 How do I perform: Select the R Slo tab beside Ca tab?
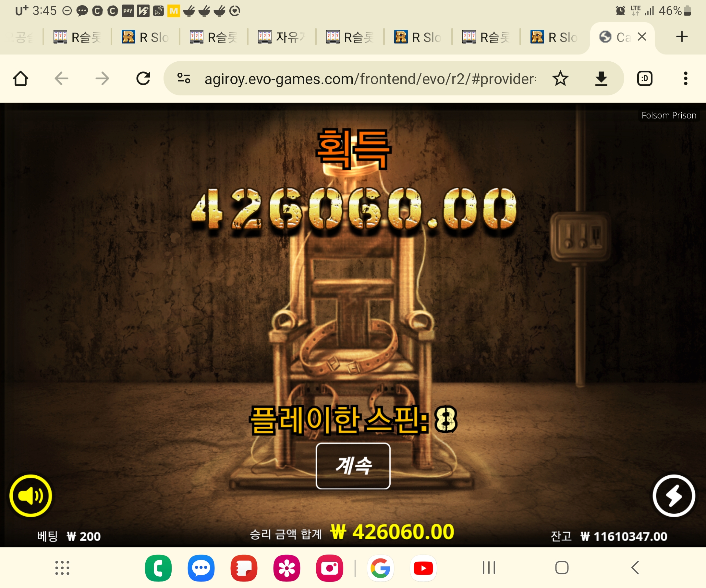[x=554, y=37]
